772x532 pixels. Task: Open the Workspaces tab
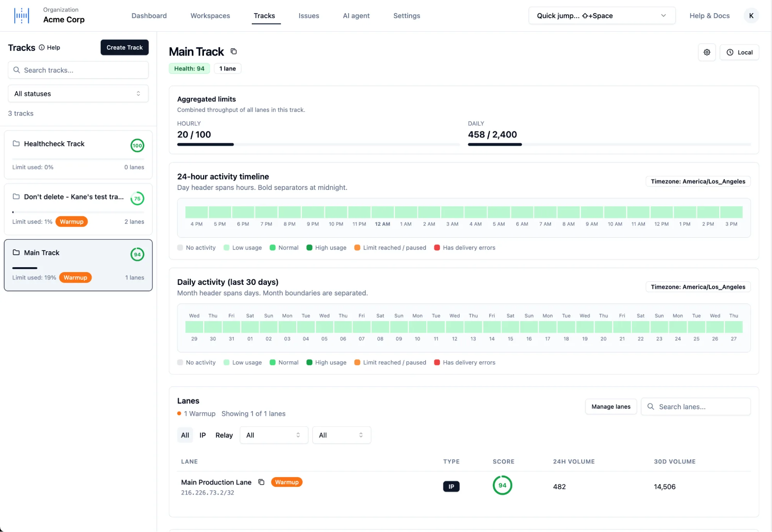(210, 16)
